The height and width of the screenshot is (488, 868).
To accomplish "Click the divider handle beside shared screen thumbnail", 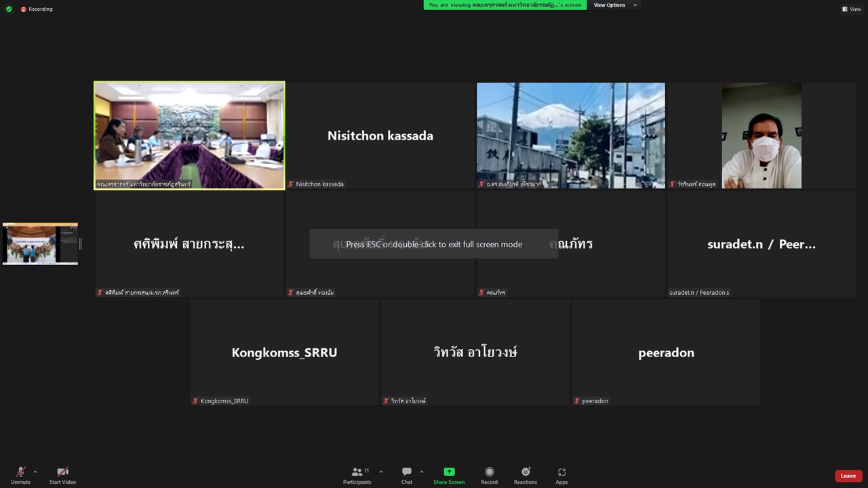I will pos(81,243).
